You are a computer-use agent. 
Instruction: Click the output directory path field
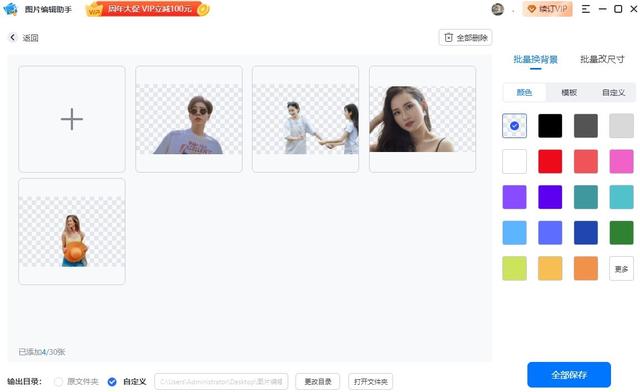tap(221, 381)
